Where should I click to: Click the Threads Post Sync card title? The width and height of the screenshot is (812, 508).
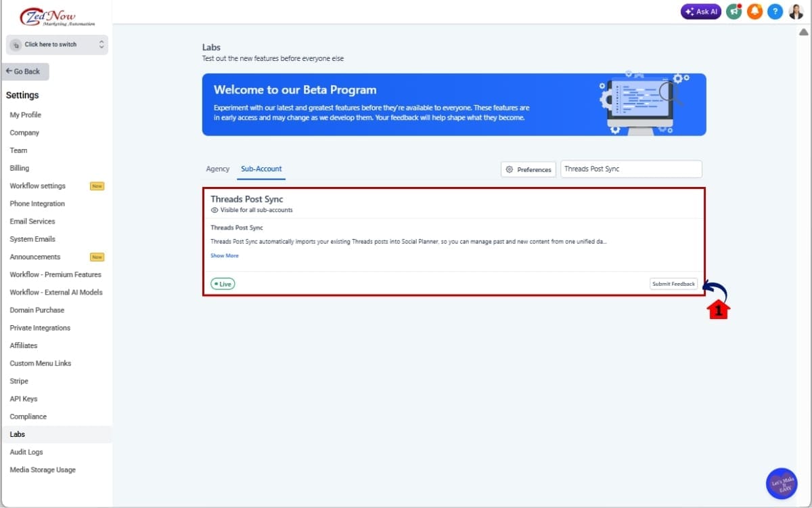(247, 199)
